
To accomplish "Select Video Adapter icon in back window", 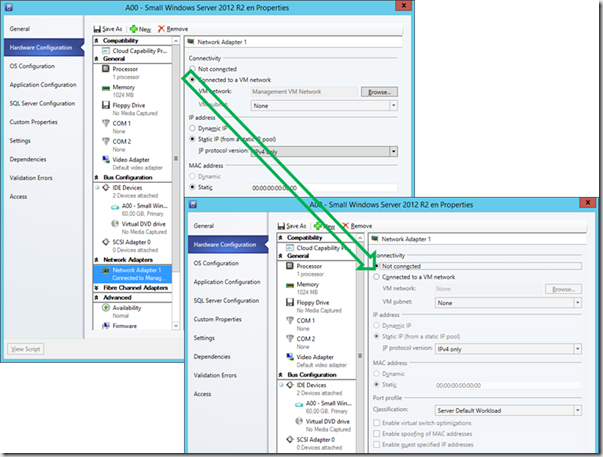I will point(106,159).
